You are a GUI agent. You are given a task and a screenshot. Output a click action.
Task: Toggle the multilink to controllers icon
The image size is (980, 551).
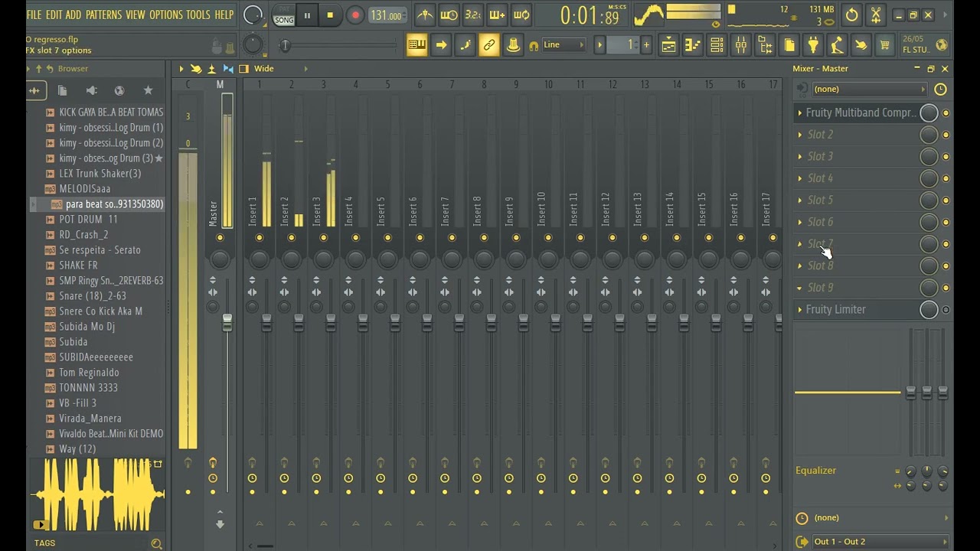coord(489,45)
